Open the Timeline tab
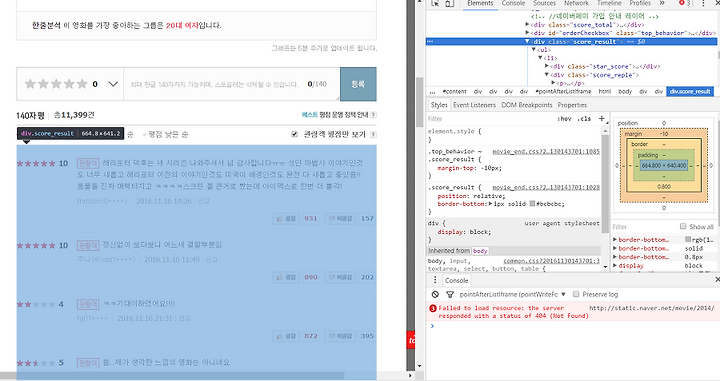 609,3
